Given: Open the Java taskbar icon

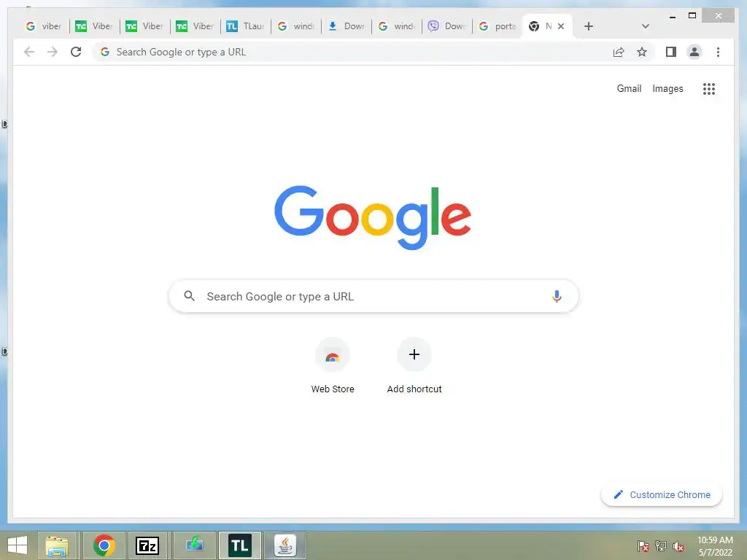Looking at the screenshot, I should (285, 545).
